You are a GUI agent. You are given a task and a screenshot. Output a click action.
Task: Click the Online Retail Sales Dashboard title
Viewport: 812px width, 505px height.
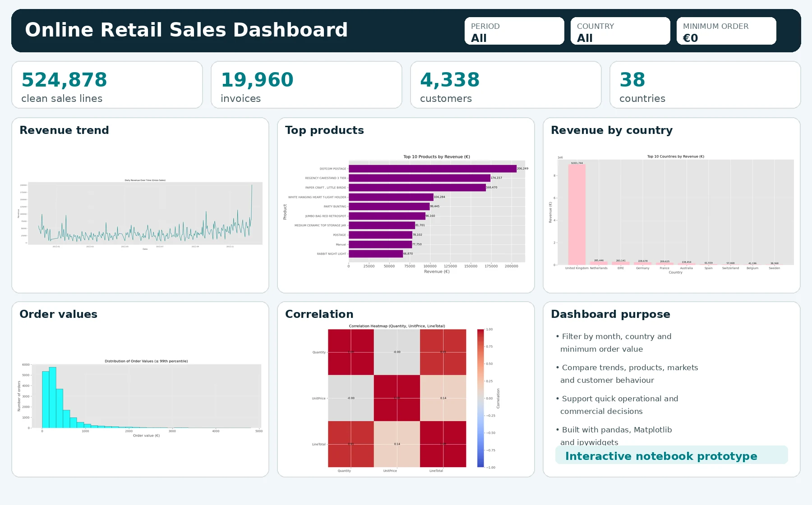(186, 30)
